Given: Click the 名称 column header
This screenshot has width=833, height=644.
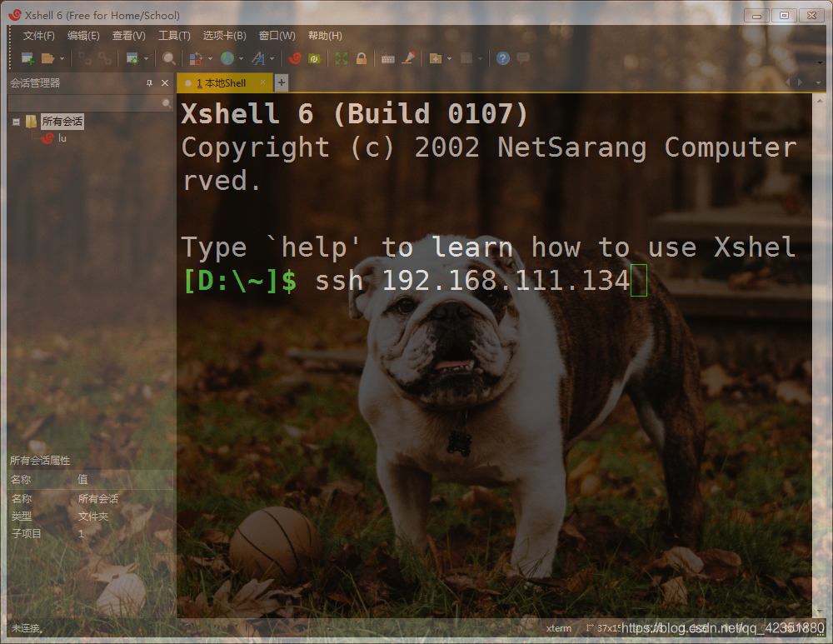Looking at the screenshot, I should [x=22, y=480].
